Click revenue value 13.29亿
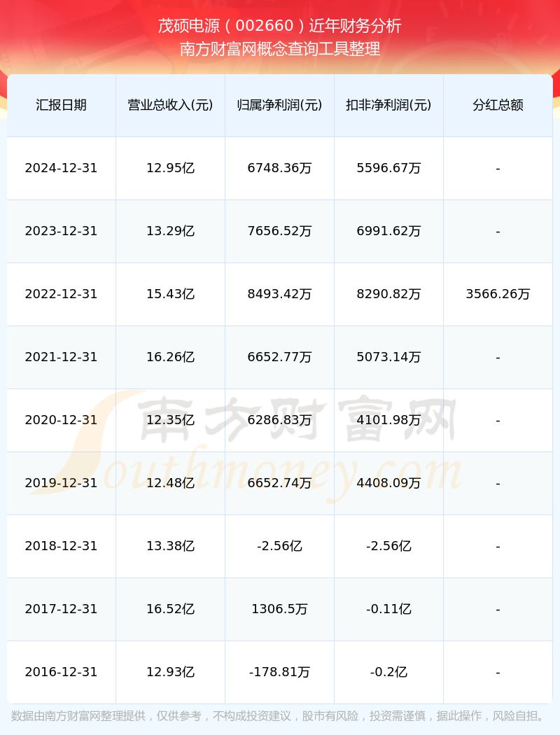The height and width of the screenshot is (735, 560). [x=171, y=231]
